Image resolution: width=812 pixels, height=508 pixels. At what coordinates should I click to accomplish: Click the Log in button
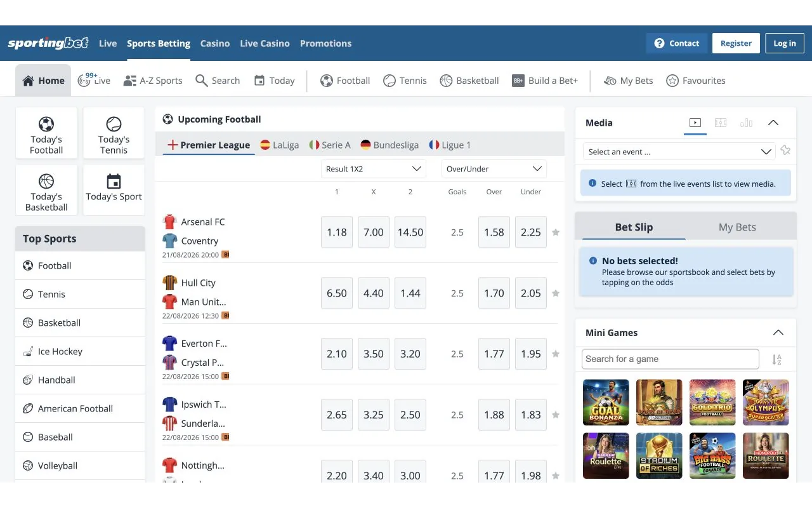pos(785,43)
